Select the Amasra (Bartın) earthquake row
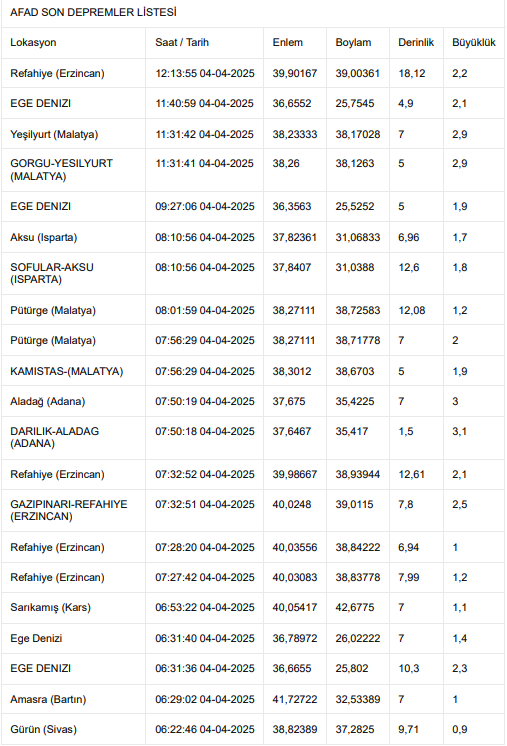Screen dimensions: 507x746 (x=253, y=699)
